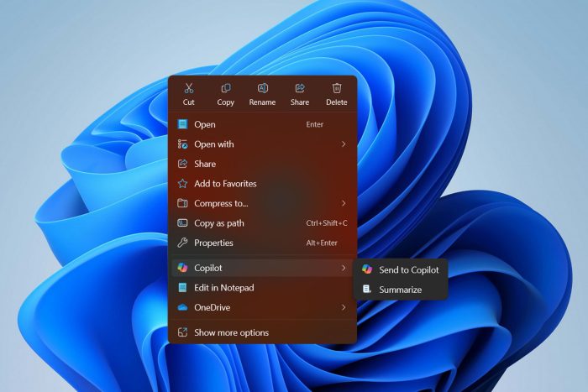Click the Open with label

pos(213,144)
